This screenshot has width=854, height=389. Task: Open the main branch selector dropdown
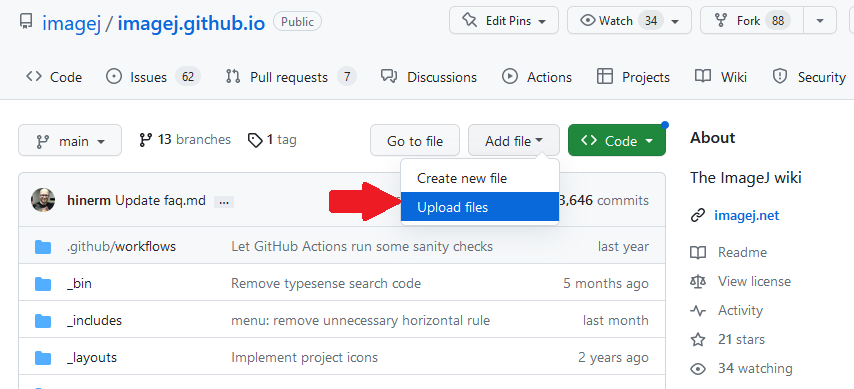click(70, 141)
